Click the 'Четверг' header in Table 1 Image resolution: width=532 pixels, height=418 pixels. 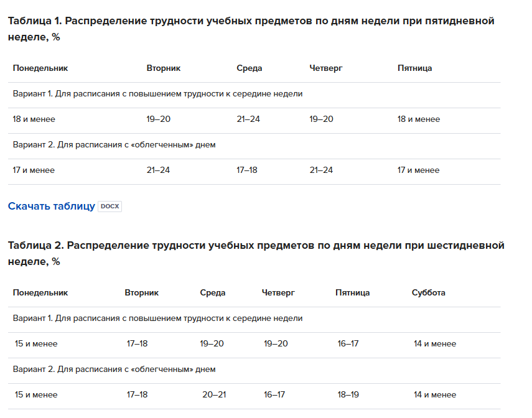(x=326, y=68)
